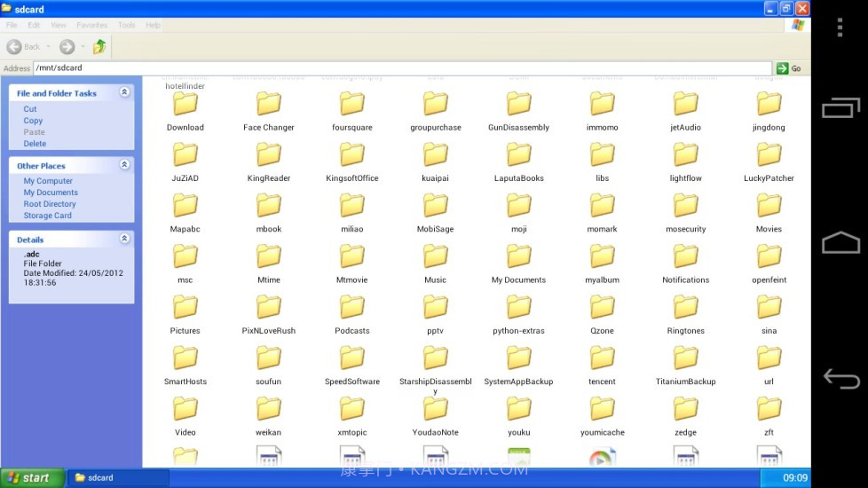The width and height of the screenshot is (868, 488).
Task: Open the LuckyPatcher folder
Action: point(769,155)
